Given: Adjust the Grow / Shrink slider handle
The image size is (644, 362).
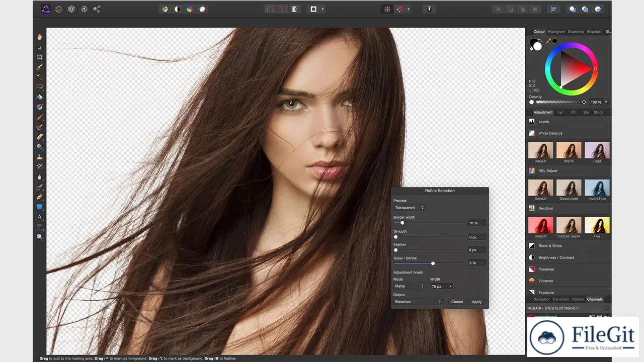Looking at the screenshot, I should [433, 263].
